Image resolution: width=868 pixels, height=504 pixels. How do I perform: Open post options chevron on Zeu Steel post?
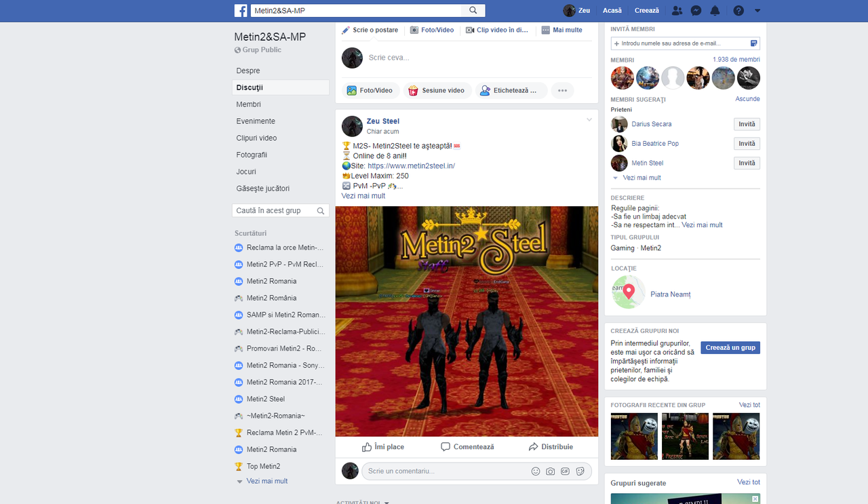589,120
